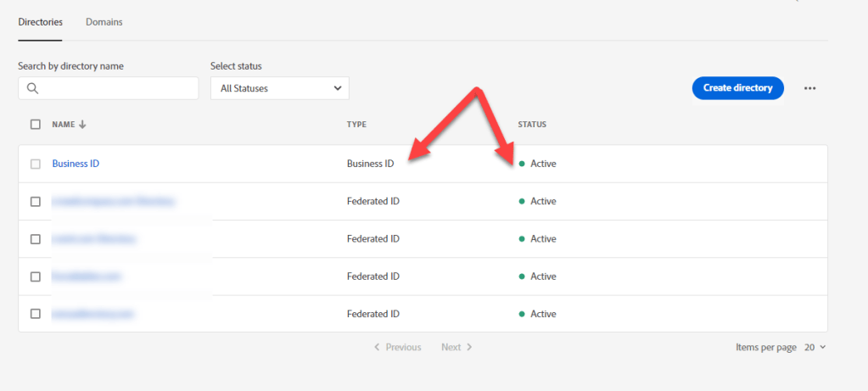Check the second directory row checkbox

[x=36, y=202]
